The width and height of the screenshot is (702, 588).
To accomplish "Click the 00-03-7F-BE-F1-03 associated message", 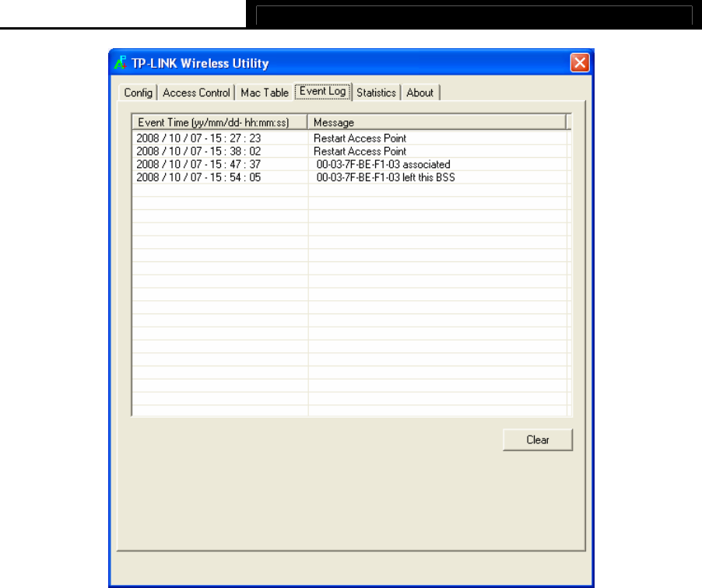I will (383, 164).
